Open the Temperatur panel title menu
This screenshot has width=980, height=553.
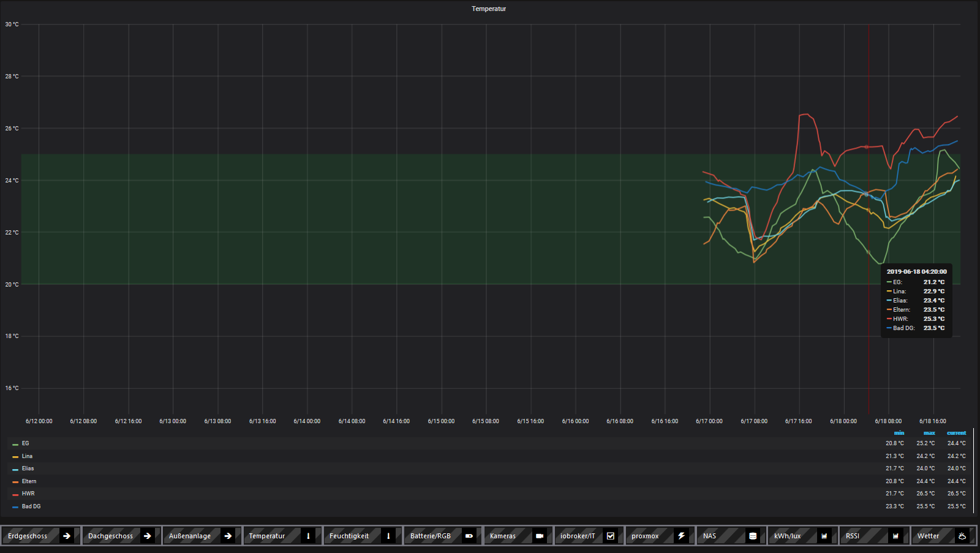click(x=489, y=9)
